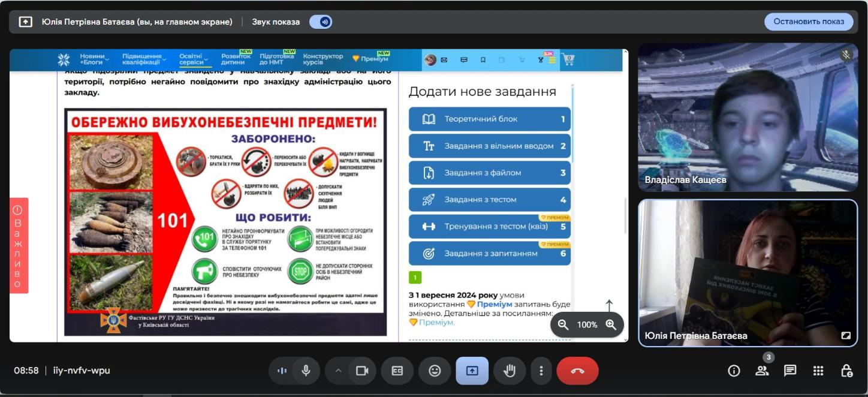
Task: Zoom out the shared presentation
Action: pyautogui.click(x=563, y=324)
